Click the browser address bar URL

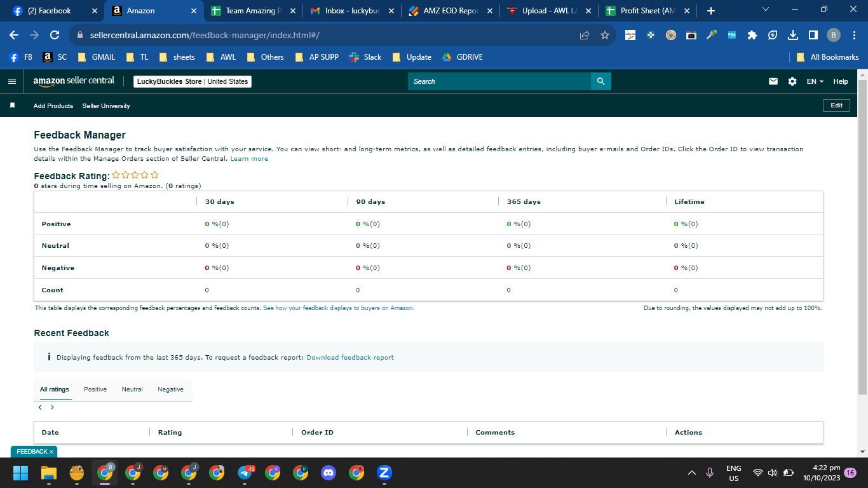tap(203, 36)
